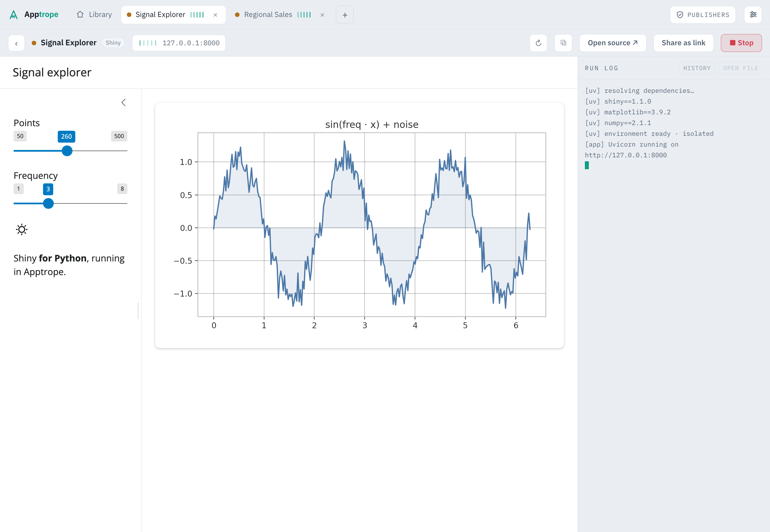Close the Signal Explorer tab
The height and width of the screenshot is (532, 770).
tap(215, 15)
